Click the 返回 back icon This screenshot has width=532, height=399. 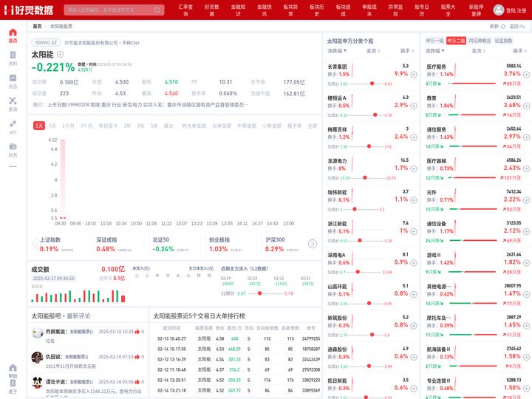click(x=522, y=27)
